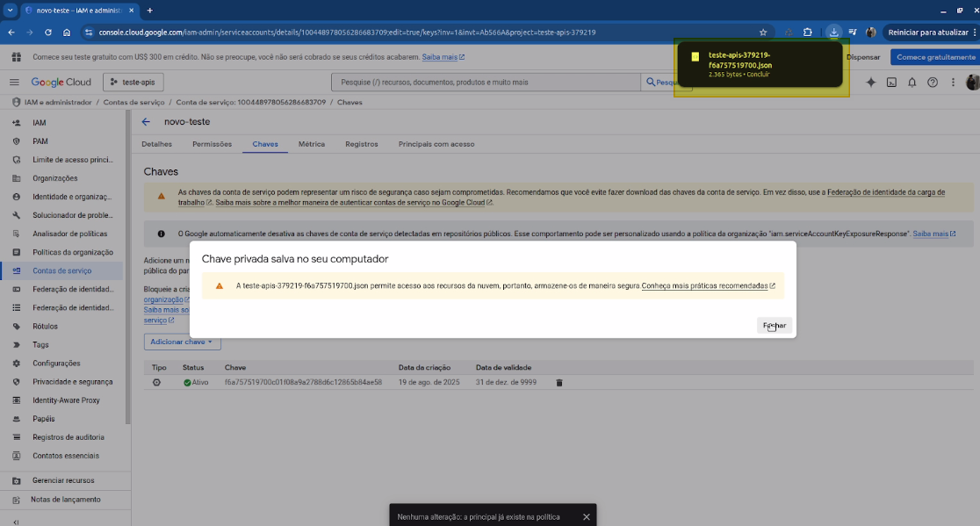Open 'Analisador de políticas' sidebar item
This screenshot has width=980, height=526.
pos(70,234)
